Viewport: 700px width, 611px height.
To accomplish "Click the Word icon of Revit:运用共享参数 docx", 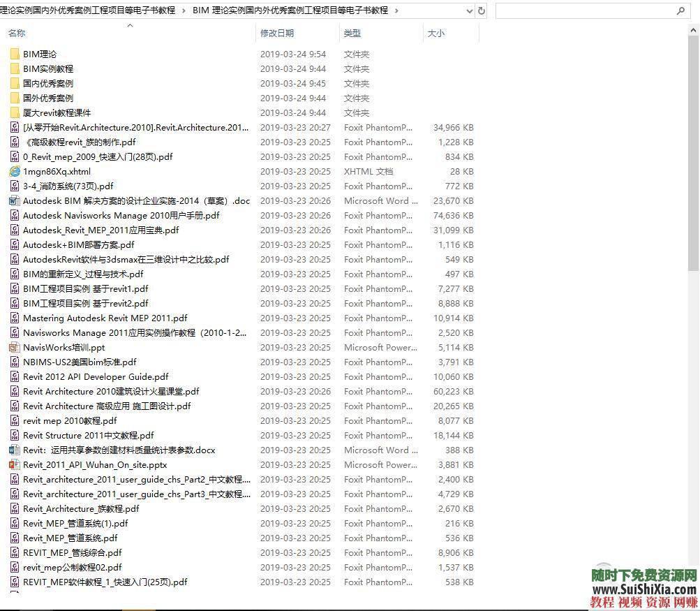I will (x=15, y=450).
